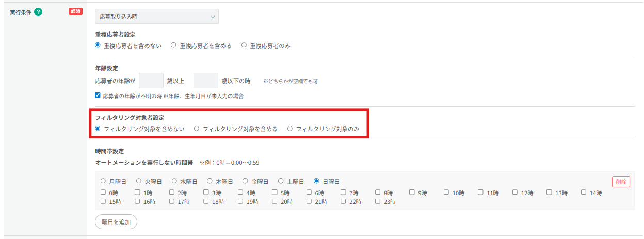Select 重複応募者を含めない radio option
This screenshot has height=239, width=644.
pos(98,45)
